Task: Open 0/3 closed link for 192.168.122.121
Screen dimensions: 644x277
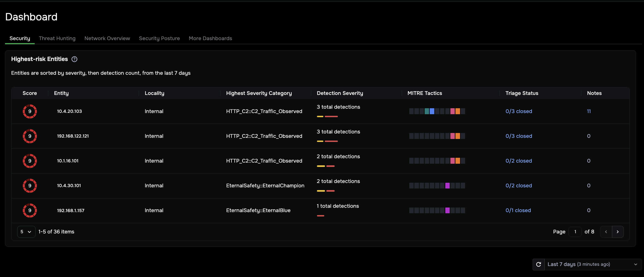Action: coord(519,136)
